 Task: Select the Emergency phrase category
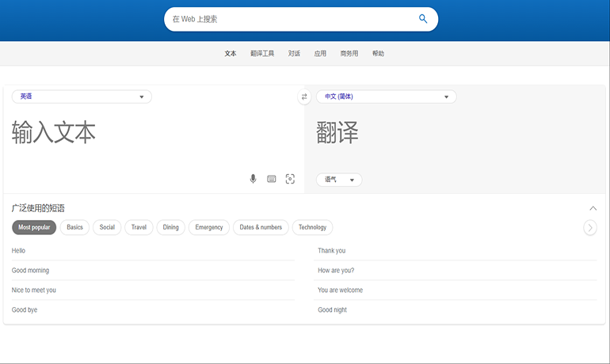coord(209,227)
